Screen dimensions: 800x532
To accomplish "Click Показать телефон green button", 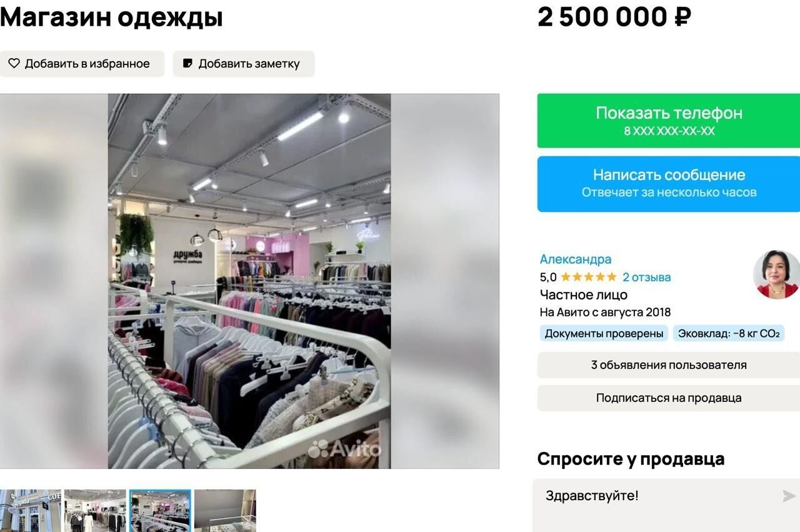I will (x=669, y=121).
